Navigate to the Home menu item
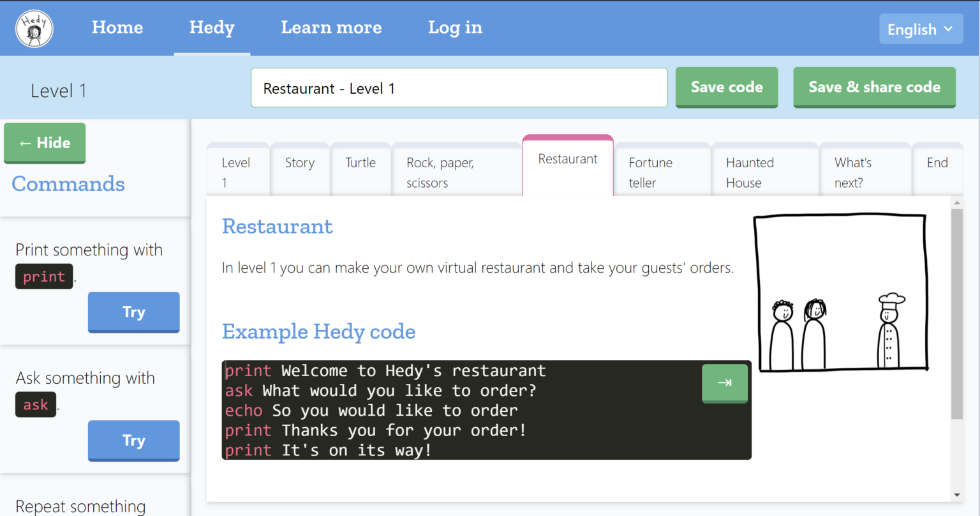 click(117, 27)
